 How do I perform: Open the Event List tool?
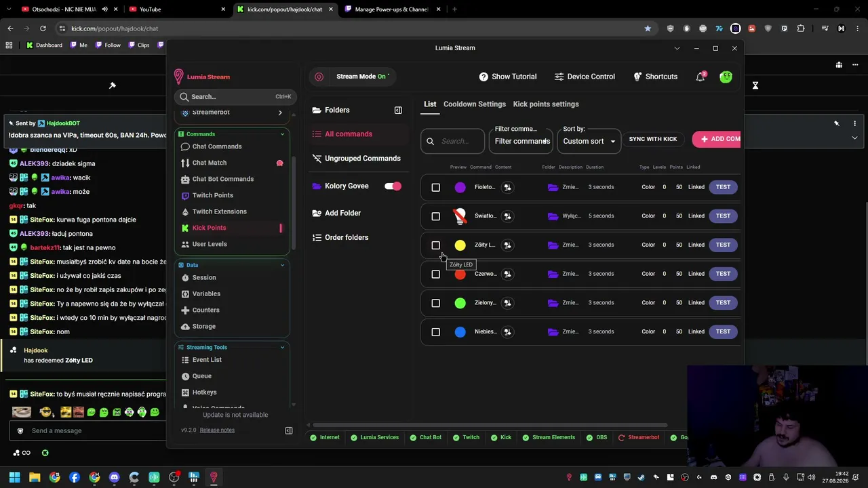coord(206,360)
